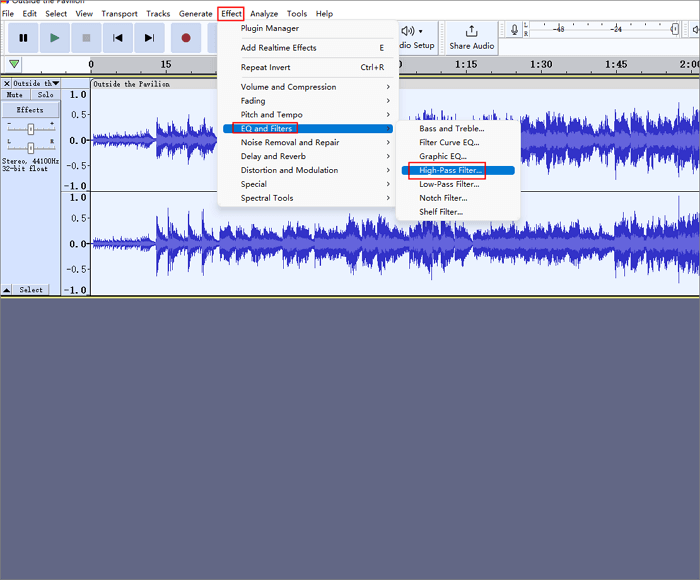Open the track name dropdown menu

click(36, 83)
